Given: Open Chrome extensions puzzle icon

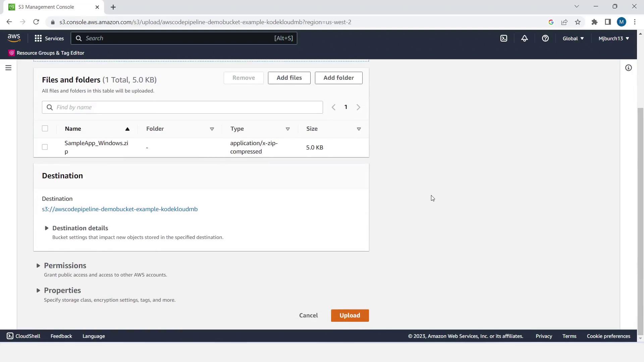Looking at the screenshot, I should (x=594, y=22).
